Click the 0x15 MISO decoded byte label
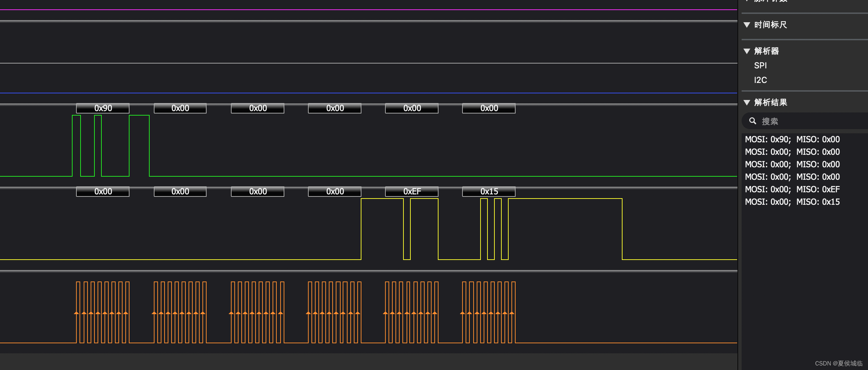868x370 pixels. 489,192
